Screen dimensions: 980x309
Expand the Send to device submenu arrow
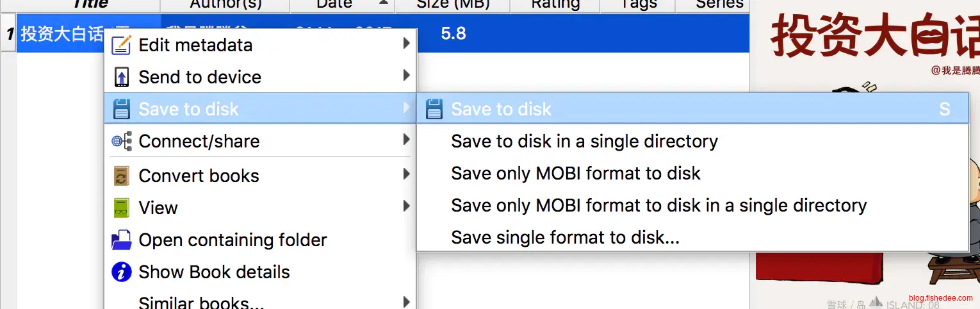406,76
